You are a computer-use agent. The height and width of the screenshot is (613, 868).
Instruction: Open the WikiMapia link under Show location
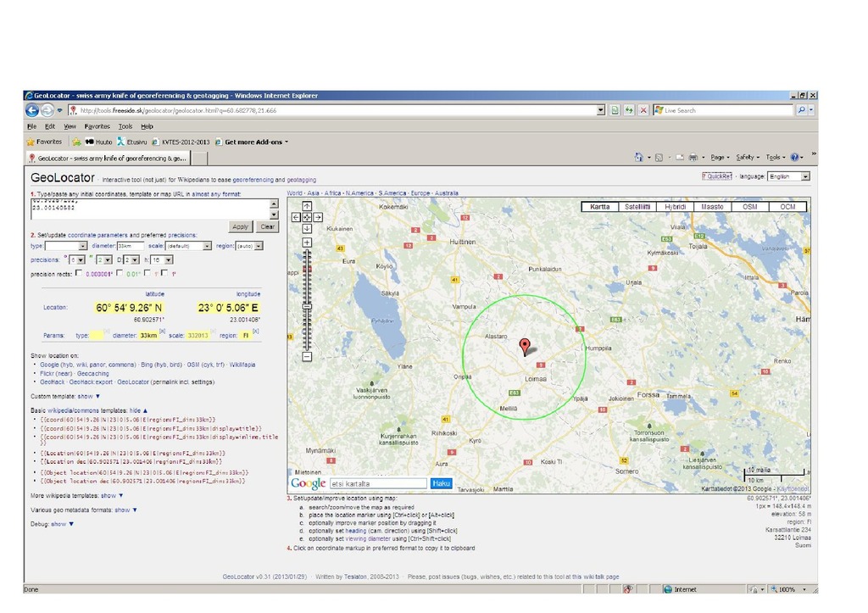(x=242, y=365)
